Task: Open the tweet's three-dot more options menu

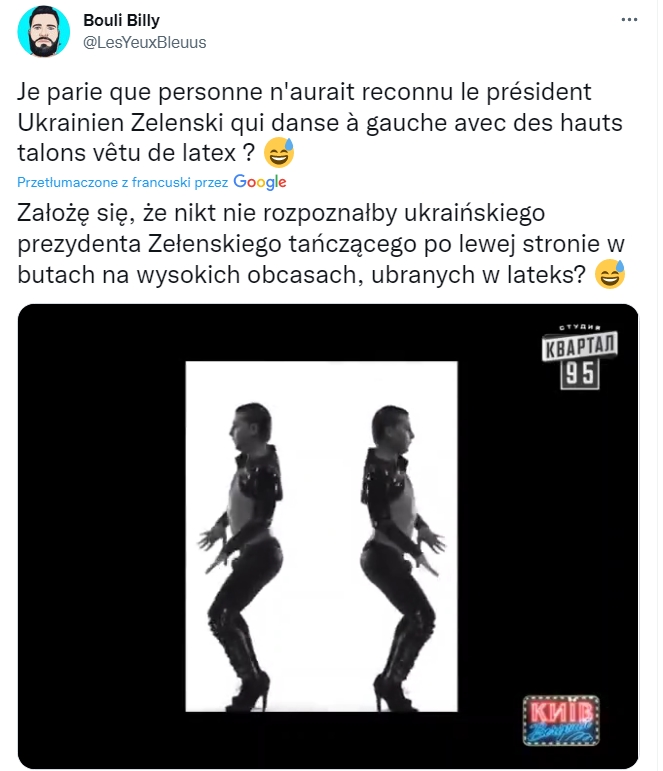Action: click(629, 20)
